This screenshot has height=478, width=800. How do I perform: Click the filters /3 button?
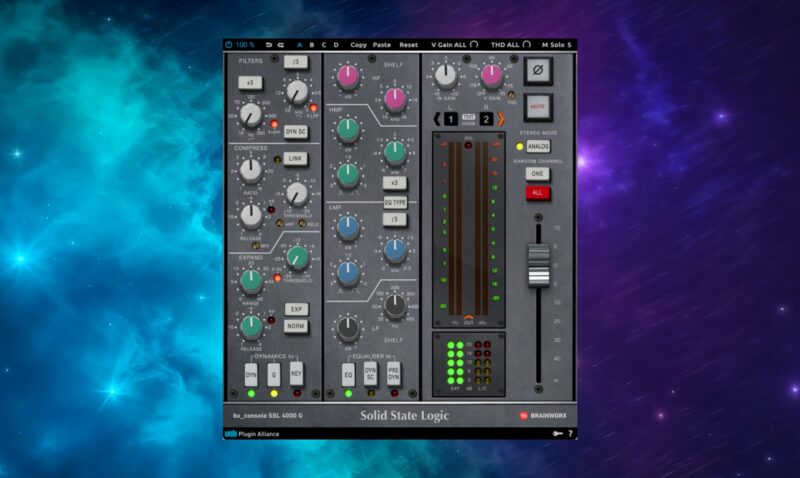(x=295, y=62)
